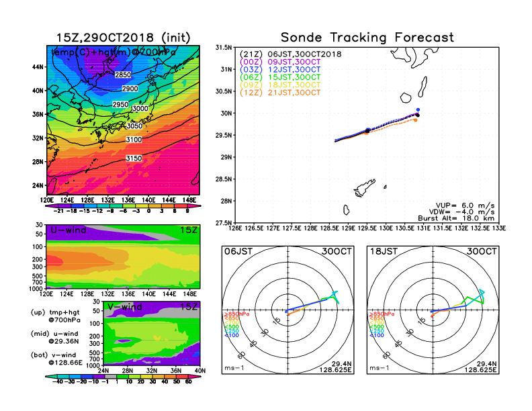Click '30OCT' in the 18JST hodograph
532x411 pixels.
pyautogui.click(x=482, y=252)
